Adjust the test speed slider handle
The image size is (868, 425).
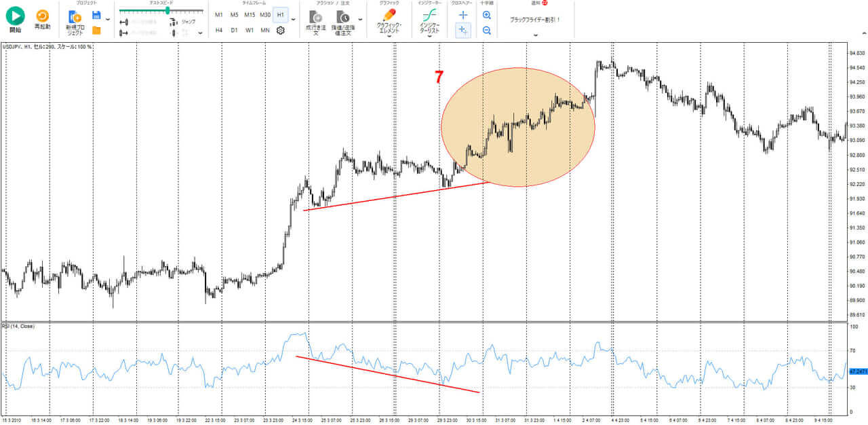pos(167,11)
